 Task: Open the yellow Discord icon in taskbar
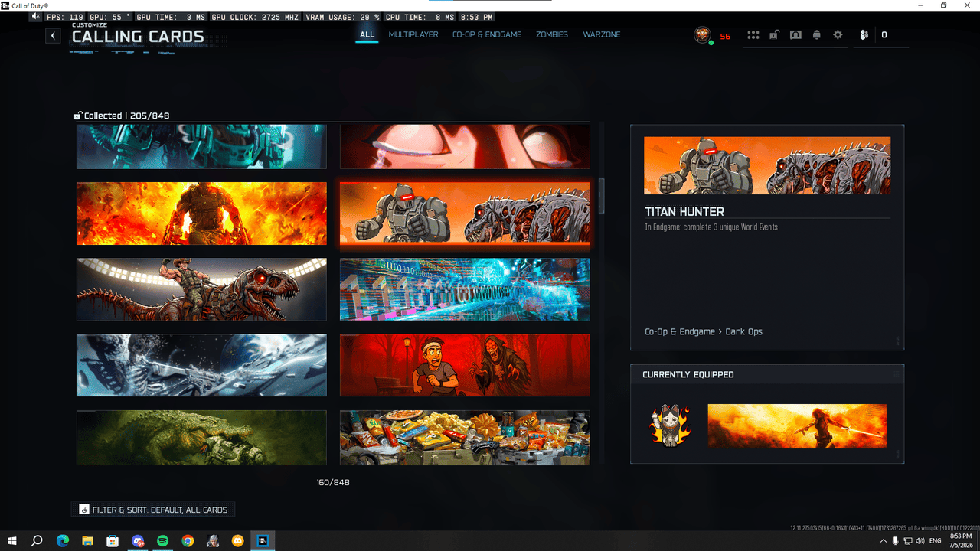pyautogui.click(x=237, y=541)
